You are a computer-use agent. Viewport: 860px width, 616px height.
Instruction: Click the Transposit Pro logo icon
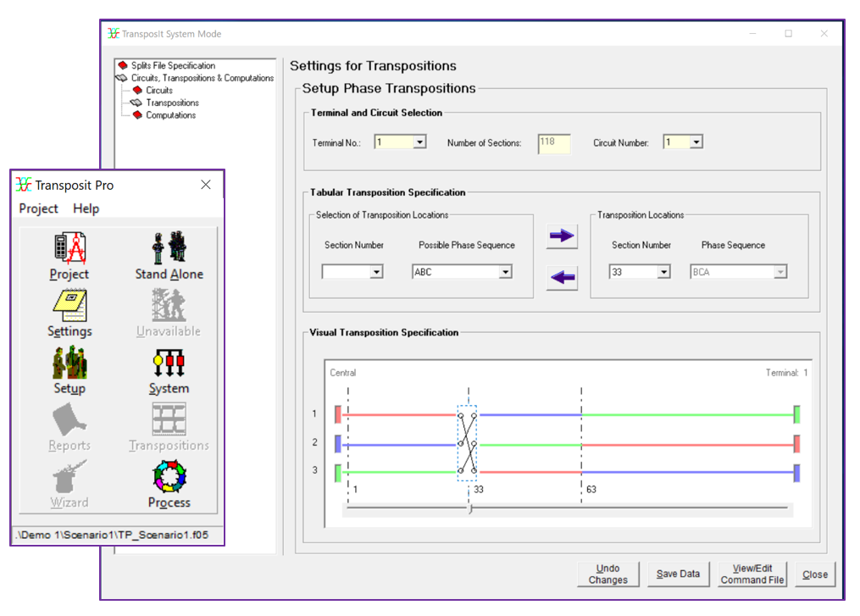tap(24, 185)
